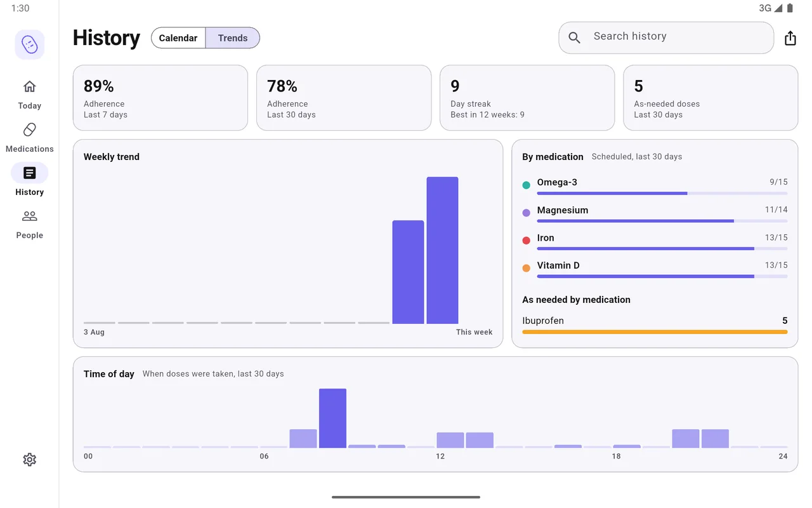
Task: Click the teal Omega-3 dot
Action: (526, 185)
